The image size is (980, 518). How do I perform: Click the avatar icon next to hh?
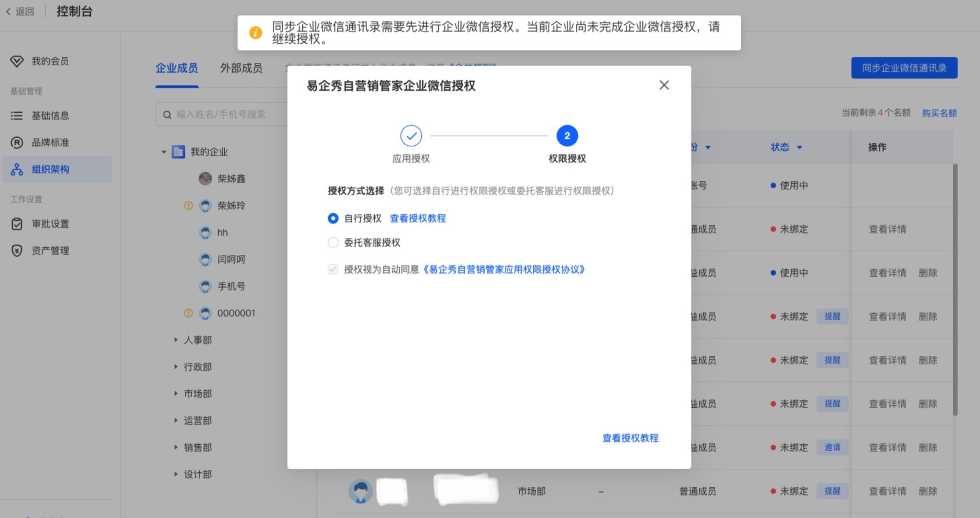pos(205,233)
